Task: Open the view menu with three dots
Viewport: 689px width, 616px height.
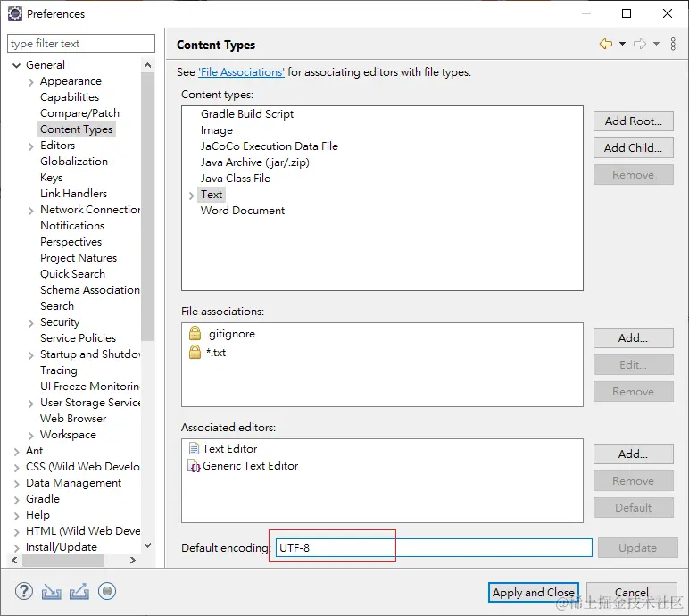Action: [673, 44]
